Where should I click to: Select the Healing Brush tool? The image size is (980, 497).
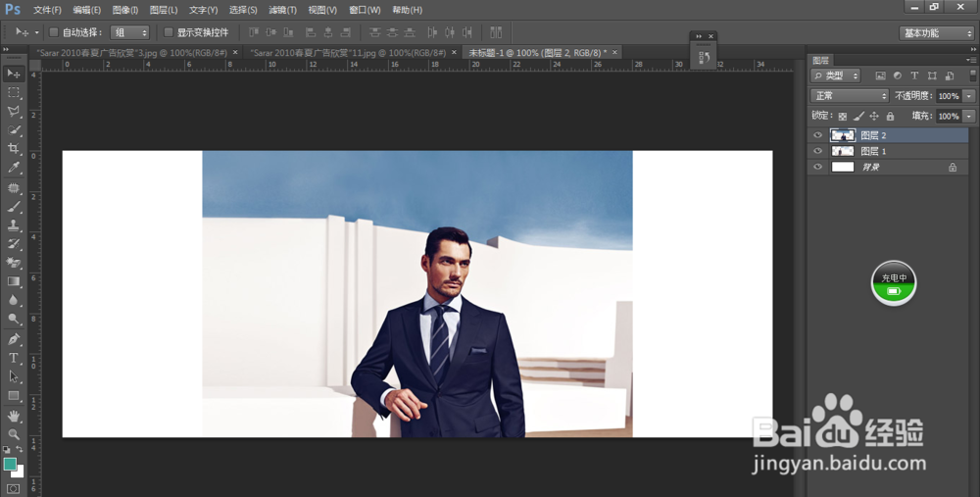[13, 187]
